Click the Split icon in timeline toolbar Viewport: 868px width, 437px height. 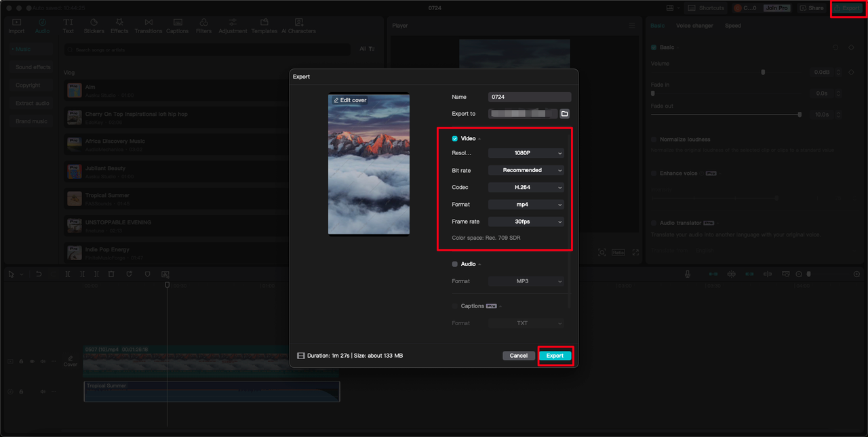point(68,274)
